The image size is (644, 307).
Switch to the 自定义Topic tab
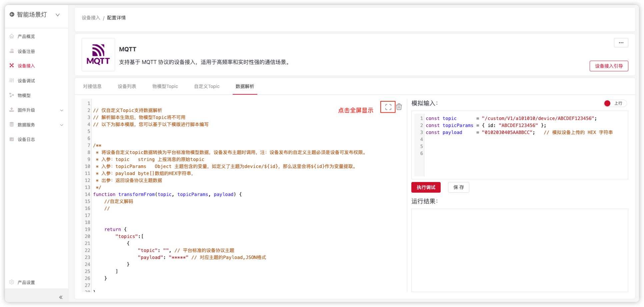(x=207, y=86)
